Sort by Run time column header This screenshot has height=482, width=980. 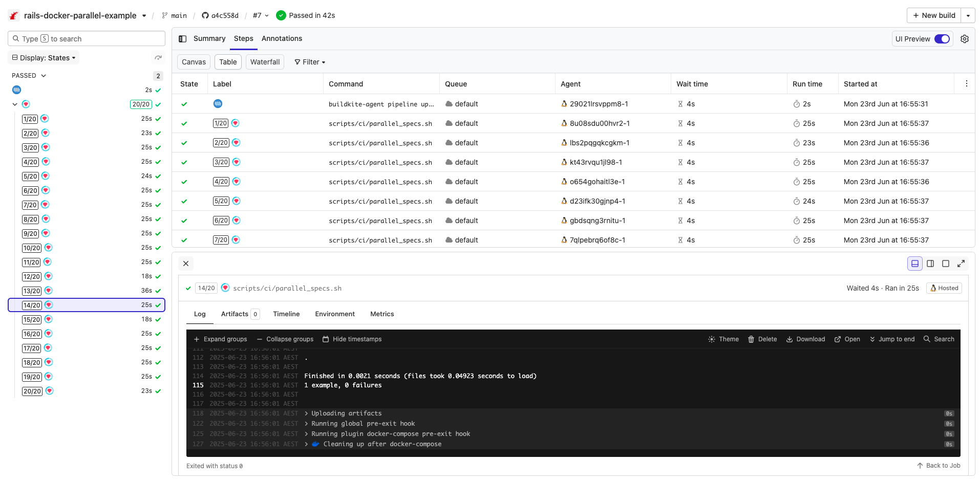click(x=807, y=84)
